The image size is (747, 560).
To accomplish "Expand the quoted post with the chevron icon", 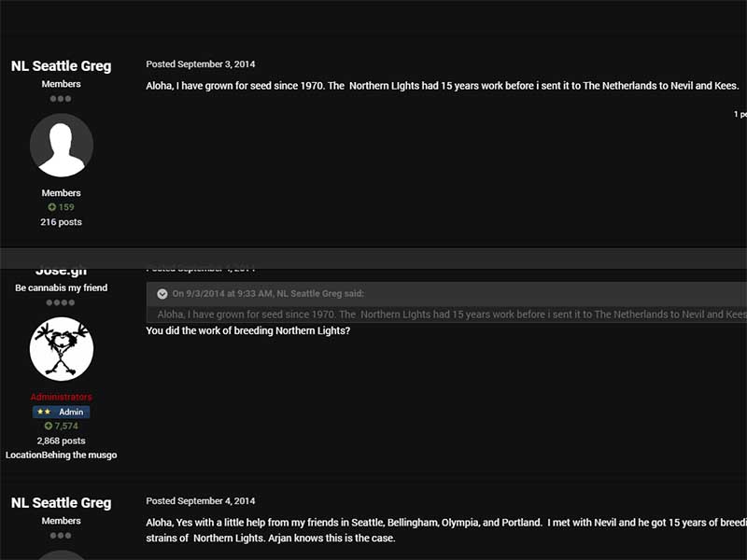I will click(x=162, y=294).
